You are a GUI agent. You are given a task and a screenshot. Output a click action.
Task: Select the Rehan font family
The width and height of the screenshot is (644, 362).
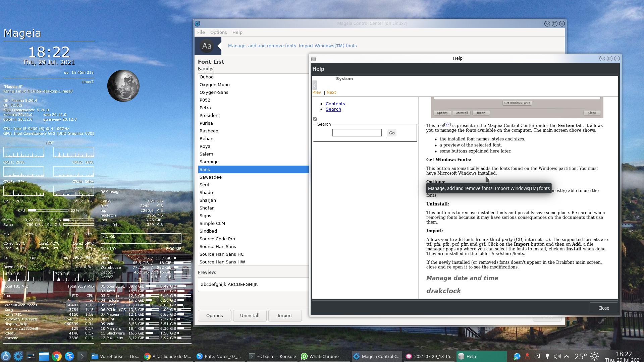point(253,138)
